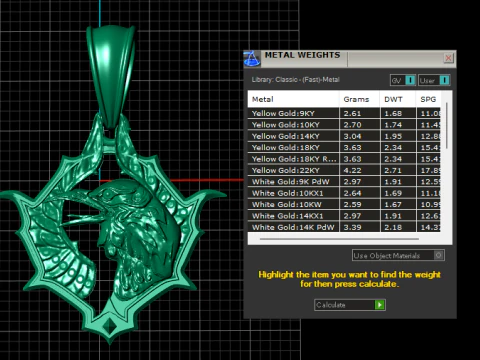The image size is (480, 360).
Task: Select the White Gold:10KW row
Action: pyautogui.click(x=344, y=204)
